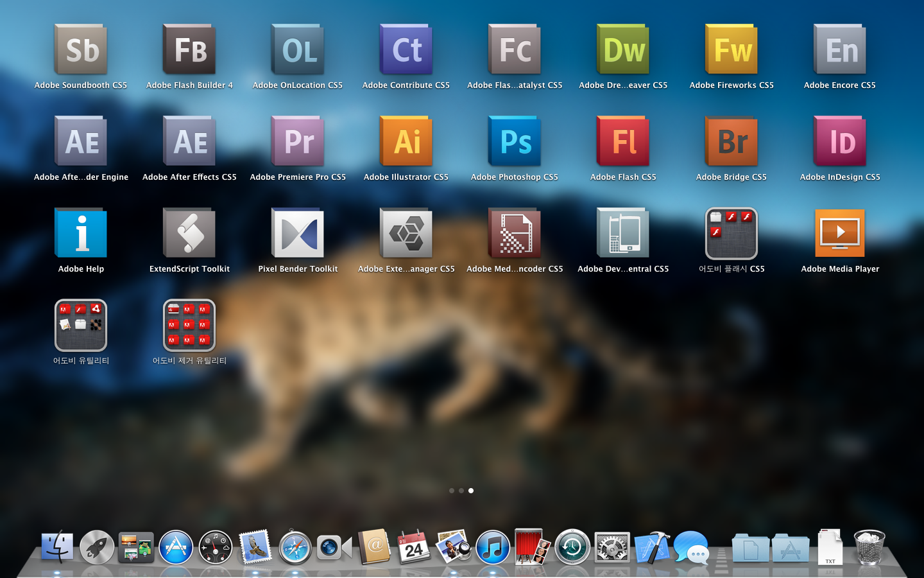Expand the 어도비 제거 유틸리티 folder
The height and width of the screenshot is (578, 924).
(189, 326)
